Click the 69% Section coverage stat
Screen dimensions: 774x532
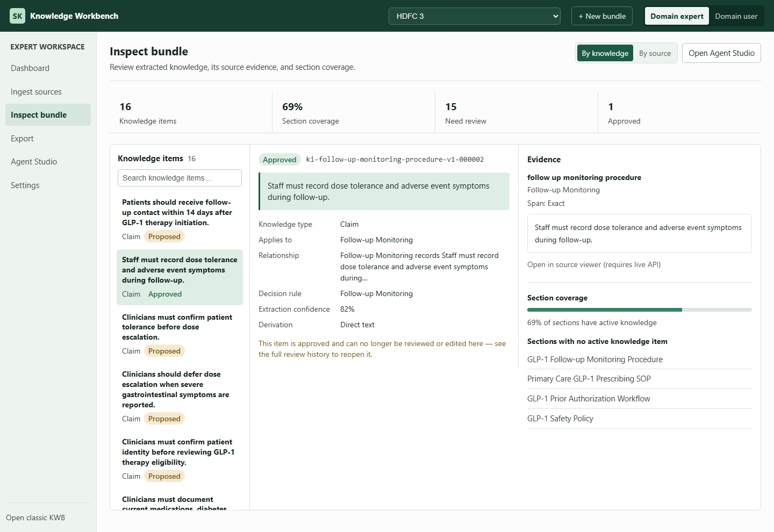(x=354, y=112)
